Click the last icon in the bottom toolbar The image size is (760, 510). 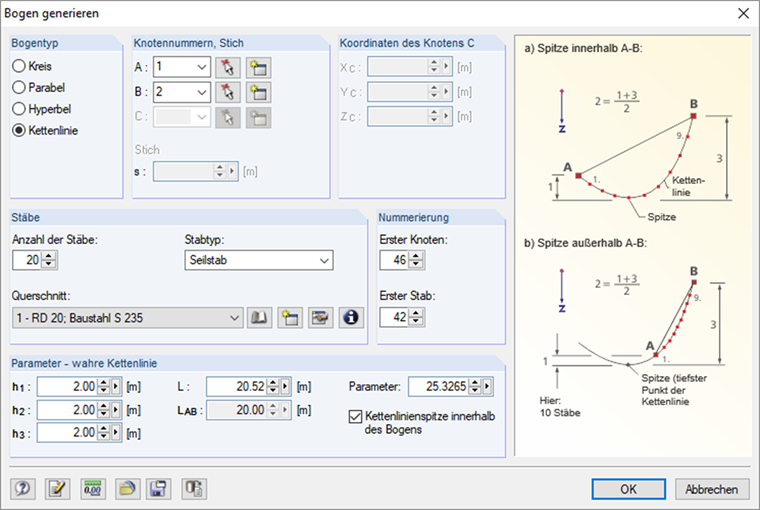(194, 489)
